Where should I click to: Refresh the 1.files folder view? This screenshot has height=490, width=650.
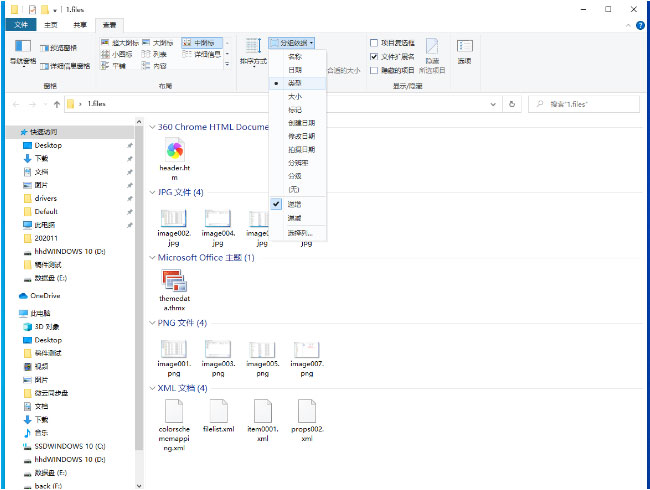coord(512,104)
